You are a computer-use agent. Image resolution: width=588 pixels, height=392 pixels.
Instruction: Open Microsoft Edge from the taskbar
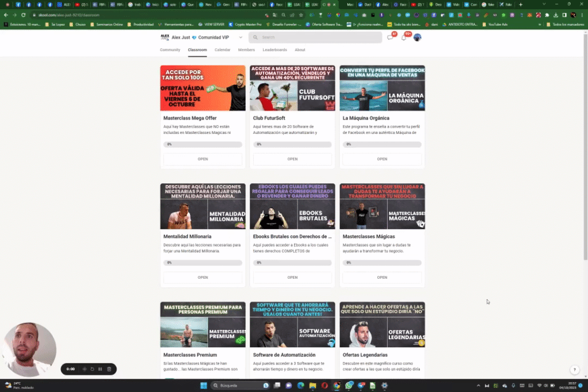pyautogui.click(x=301, y=386)
